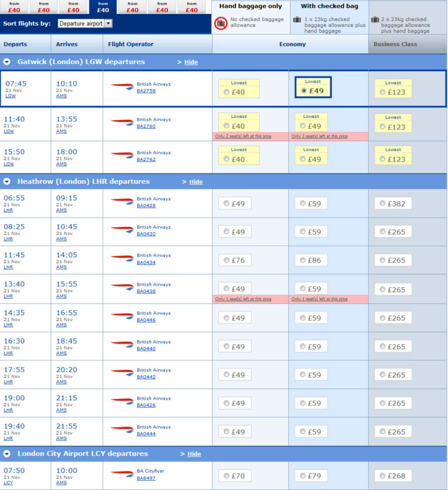Click British Airways logo for flight BA0428
The width and height of the screenshot is (448, 490).
(x=122, y=201)
